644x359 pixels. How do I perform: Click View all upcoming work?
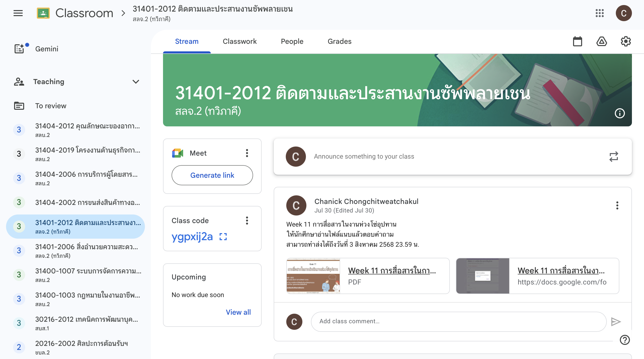point(238,312)
